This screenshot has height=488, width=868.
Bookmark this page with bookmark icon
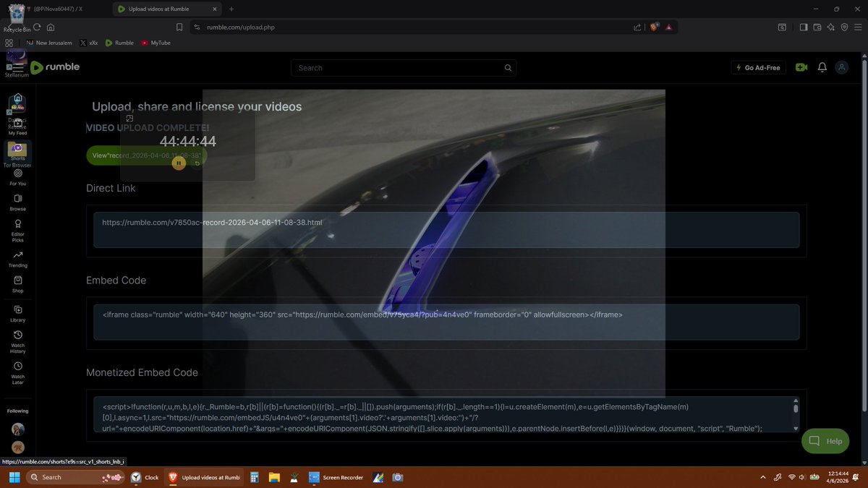(179, 27)
